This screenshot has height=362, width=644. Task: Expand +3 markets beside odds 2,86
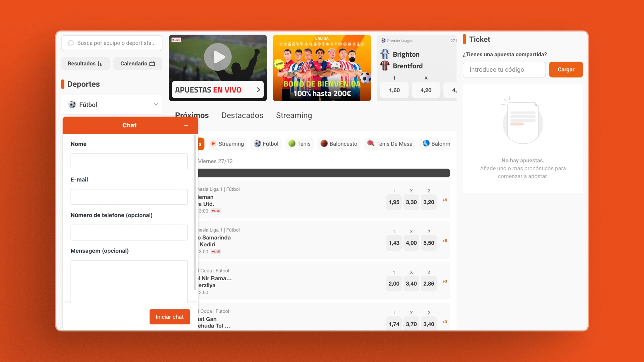click(x=445, y=282)
